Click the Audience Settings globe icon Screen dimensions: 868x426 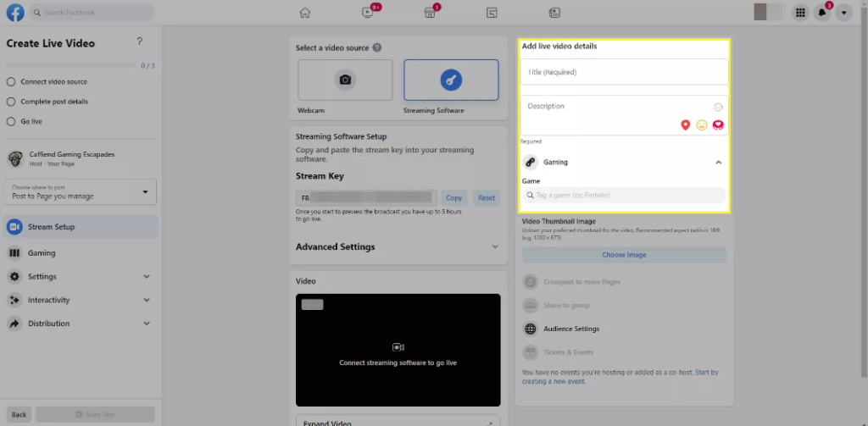click(x=531, y=329)
